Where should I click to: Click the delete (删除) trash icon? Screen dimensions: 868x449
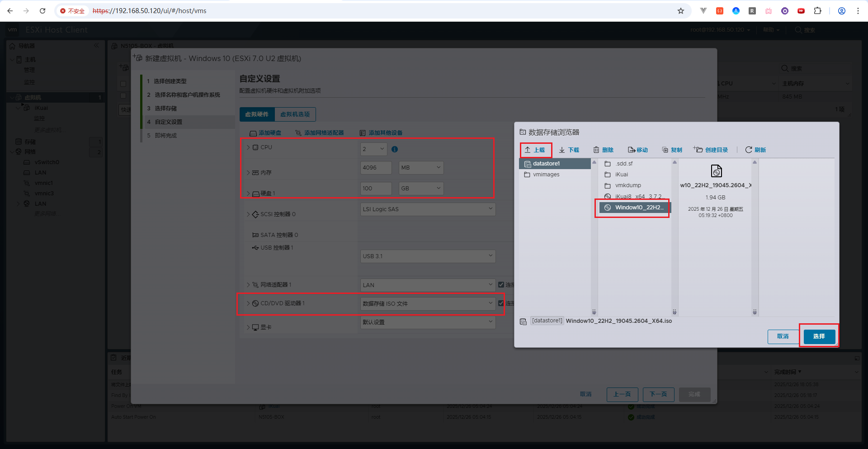(596, 150)
